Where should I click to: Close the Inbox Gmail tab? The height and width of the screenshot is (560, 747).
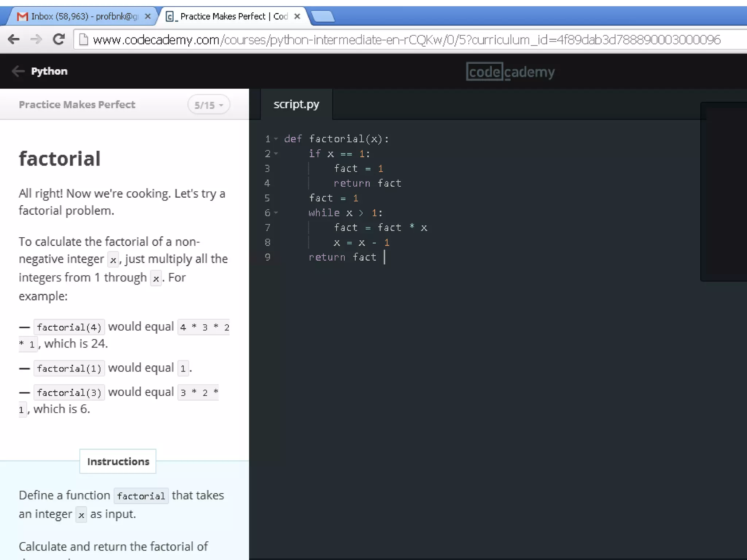tap(148, 16)
